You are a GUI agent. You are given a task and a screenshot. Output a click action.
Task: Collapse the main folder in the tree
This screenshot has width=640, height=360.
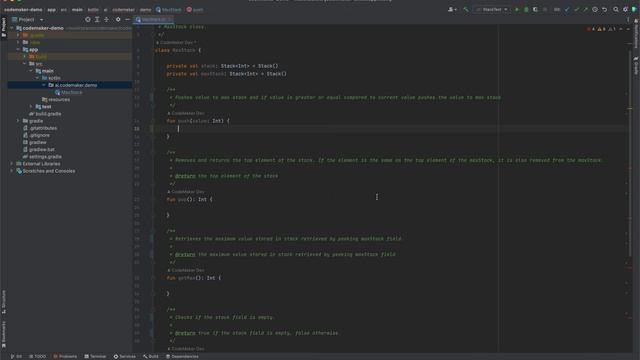coord(31,71)
